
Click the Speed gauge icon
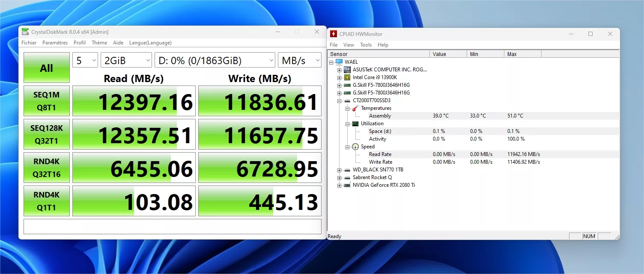[x=355, y=147]
